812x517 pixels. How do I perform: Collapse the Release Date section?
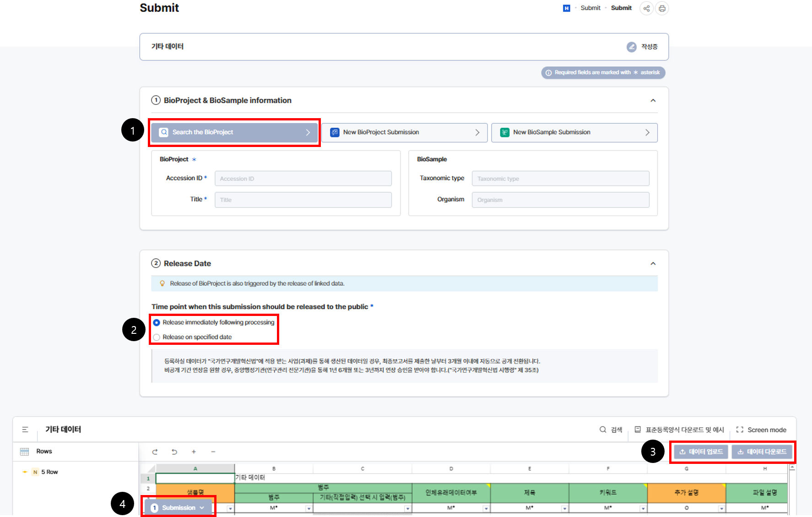[x=653, y=264]
